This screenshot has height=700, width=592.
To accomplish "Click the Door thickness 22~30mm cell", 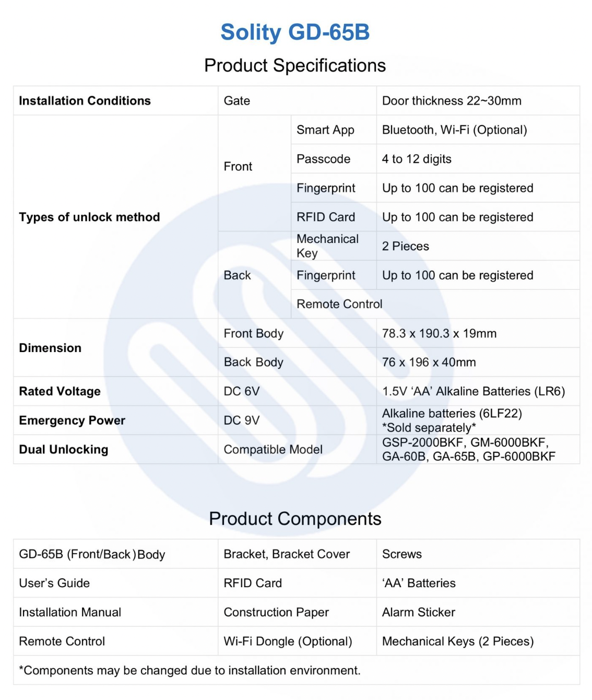I will click(452, 101).
